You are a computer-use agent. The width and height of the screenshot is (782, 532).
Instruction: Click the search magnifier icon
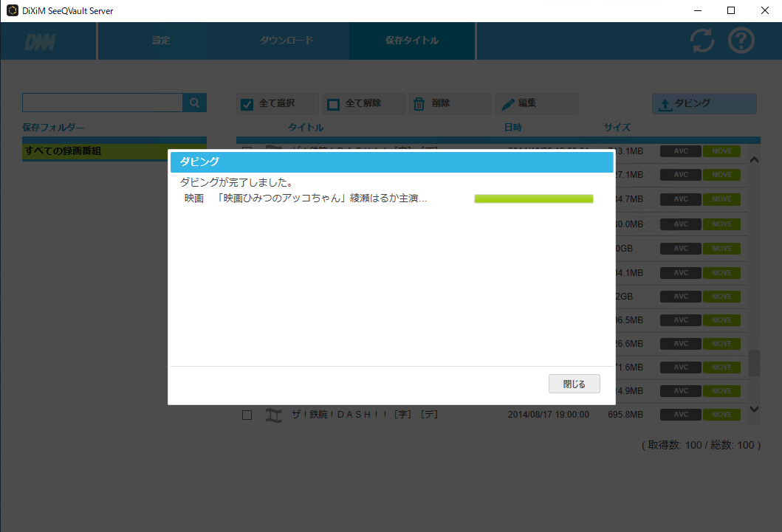click(195, 103)
